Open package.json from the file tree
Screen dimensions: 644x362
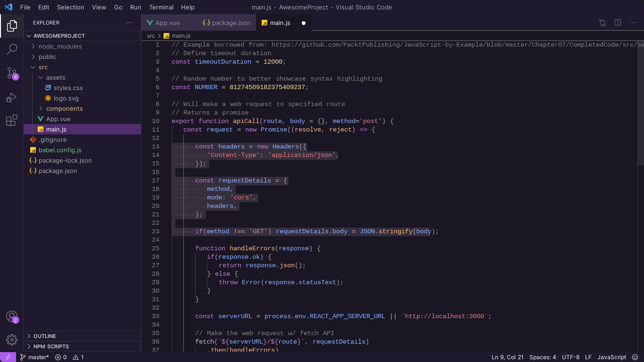[x=83, y=171]
